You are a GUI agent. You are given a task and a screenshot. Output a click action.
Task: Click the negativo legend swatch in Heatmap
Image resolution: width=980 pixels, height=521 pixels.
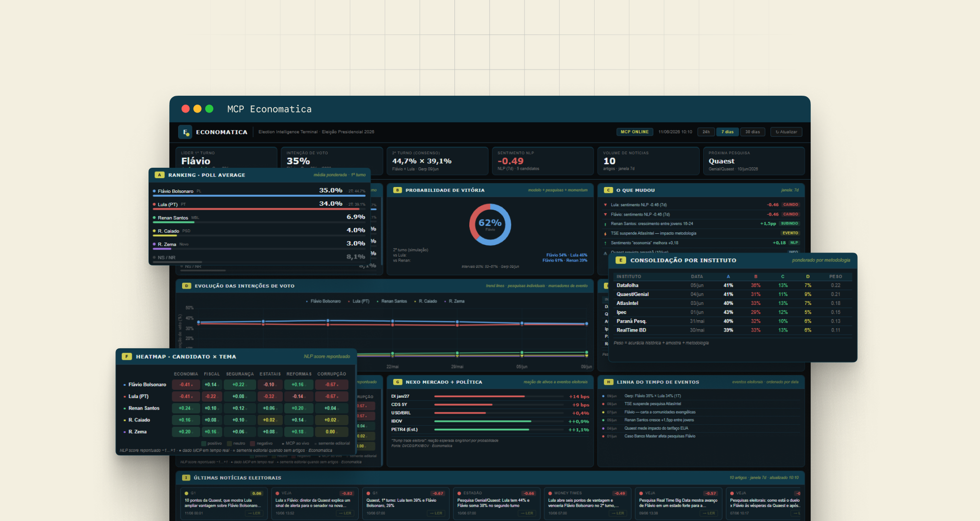click(x=253, y=444)
